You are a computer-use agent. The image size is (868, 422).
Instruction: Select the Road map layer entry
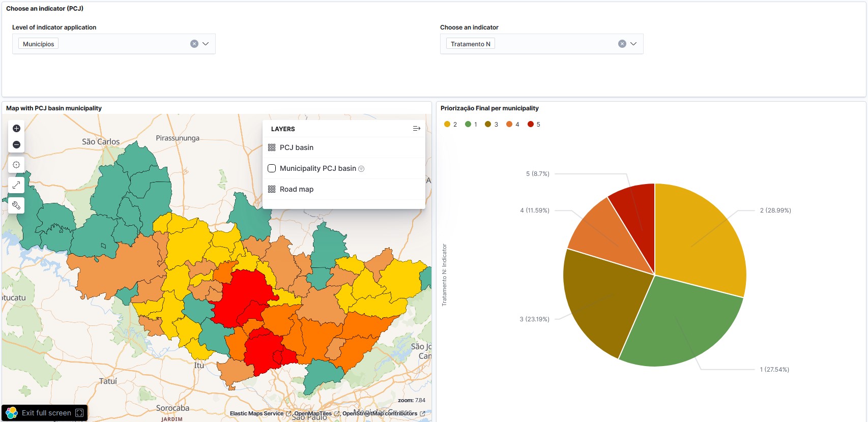(297, 189)
